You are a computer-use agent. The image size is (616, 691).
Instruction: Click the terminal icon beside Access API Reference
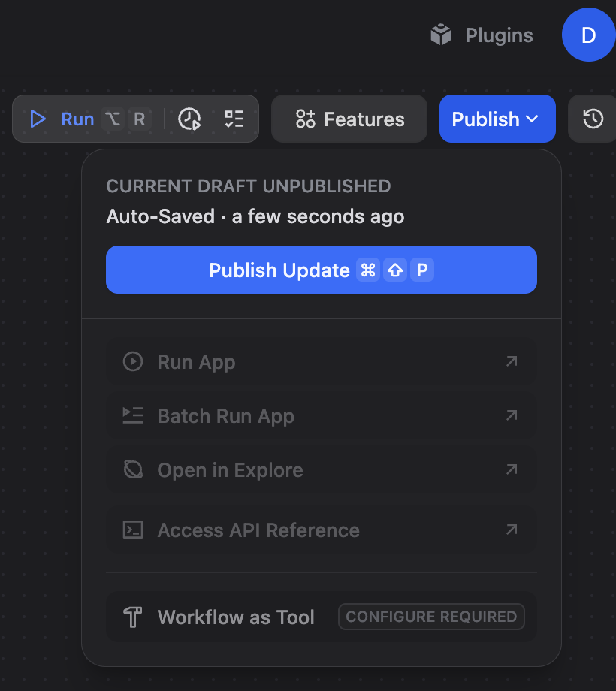[132, 530]
